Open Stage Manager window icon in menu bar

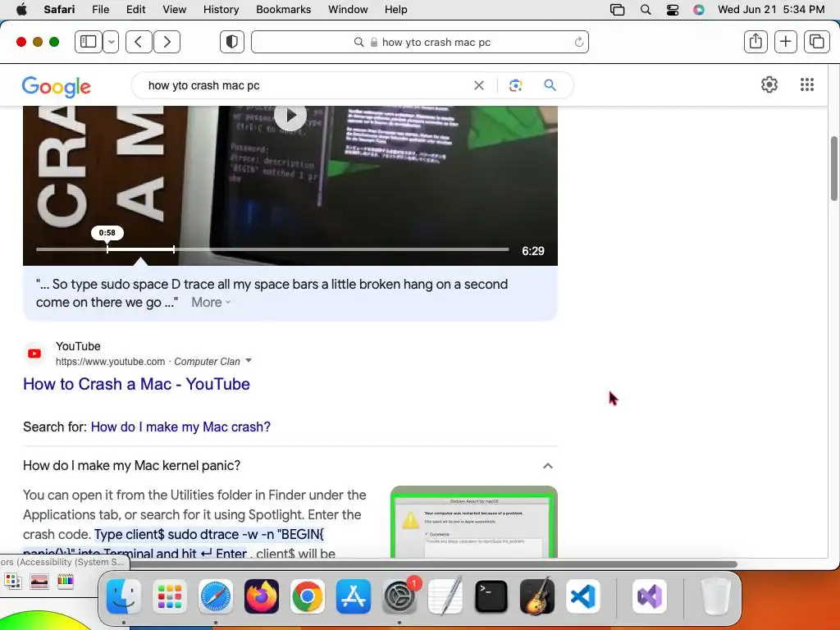point(617,9)
